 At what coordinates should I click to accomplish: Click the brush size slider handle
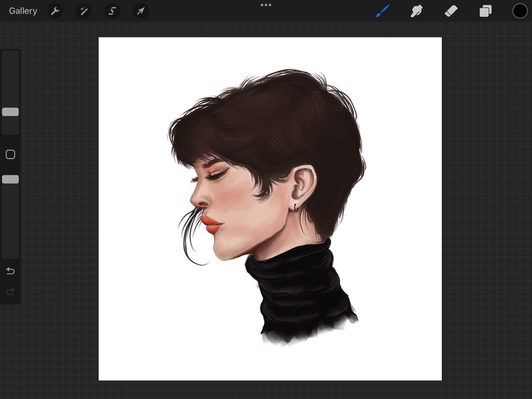point(10,112)
